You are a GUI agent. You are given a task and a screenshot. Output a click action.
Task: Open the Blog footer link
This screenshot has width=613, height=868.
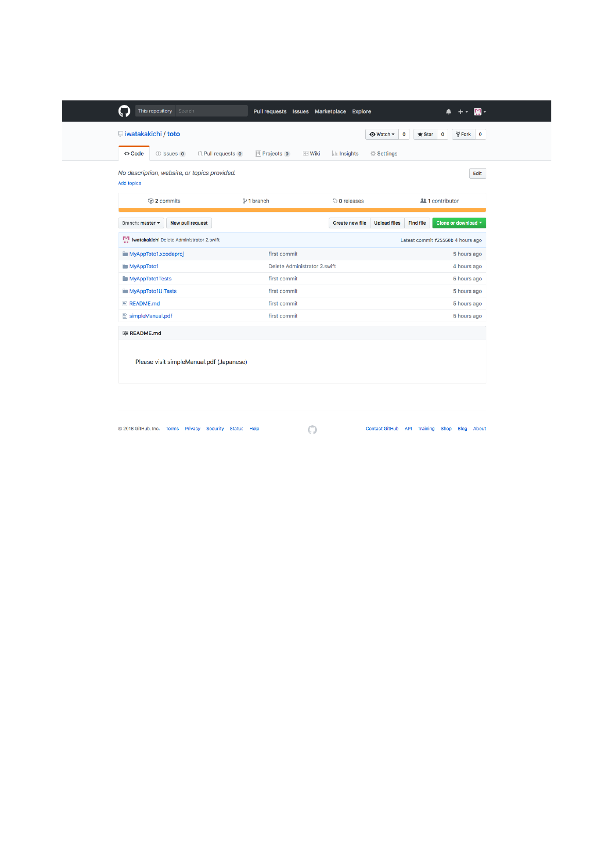(462, 429)
